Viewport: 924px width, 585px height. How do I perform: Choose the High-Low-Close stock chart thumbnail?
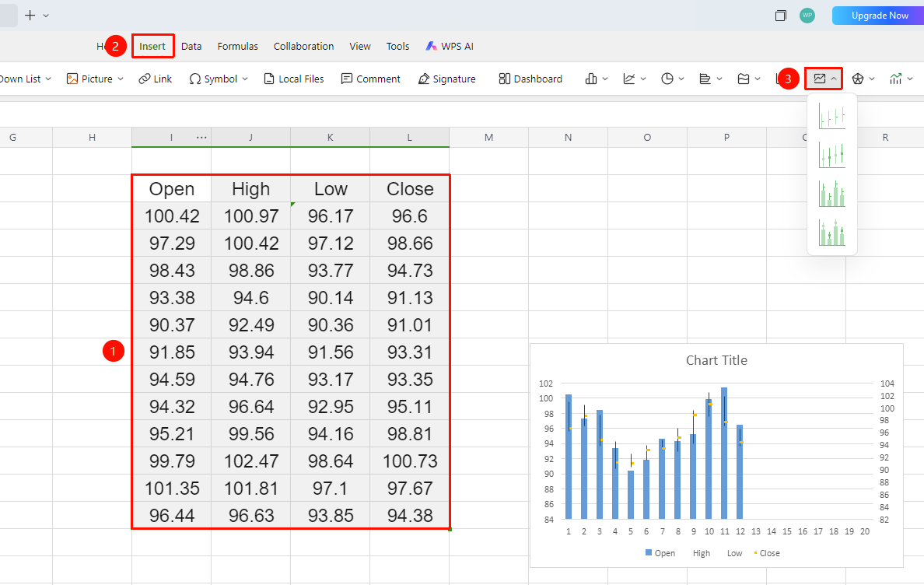coord(831,116)
